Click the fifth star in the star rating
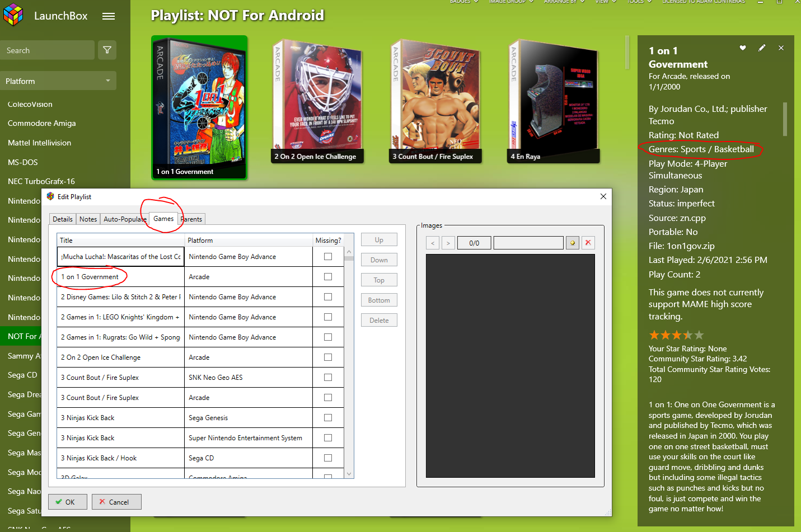Image resolution: width=801 pixels, height=532 pixels. point(699,335)
